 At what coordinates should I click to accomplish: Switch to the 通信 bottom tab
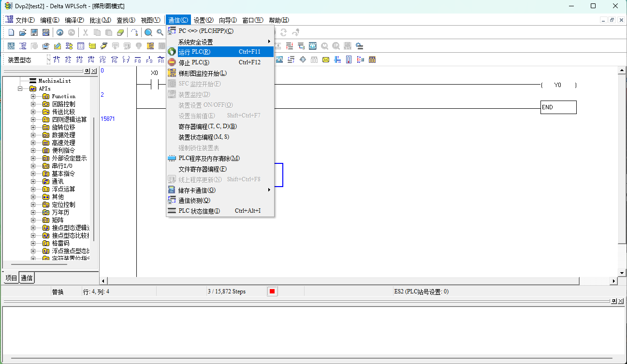point(27,278)
